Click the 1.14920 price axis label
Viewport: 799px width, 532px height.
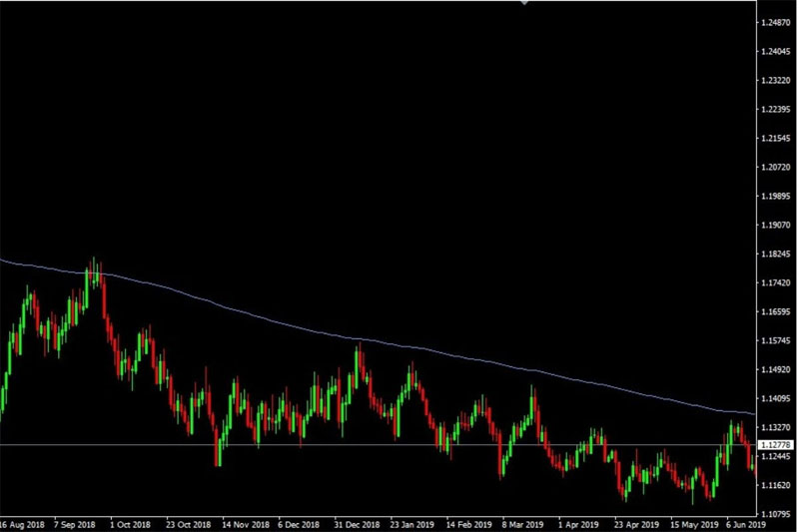coord(776,369)
